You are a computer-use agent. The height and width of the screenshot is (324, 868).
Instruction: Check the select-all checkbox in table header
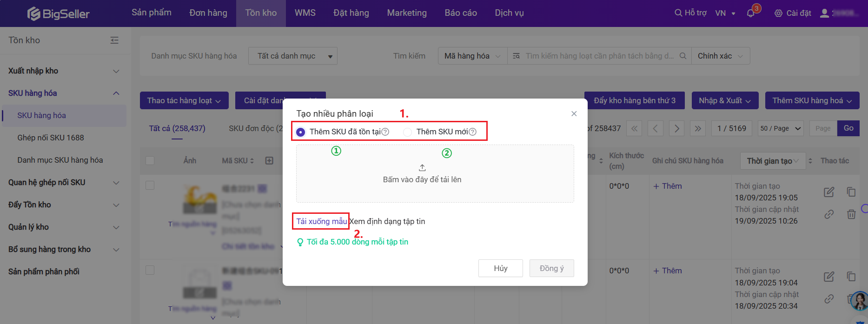point(150,161)
